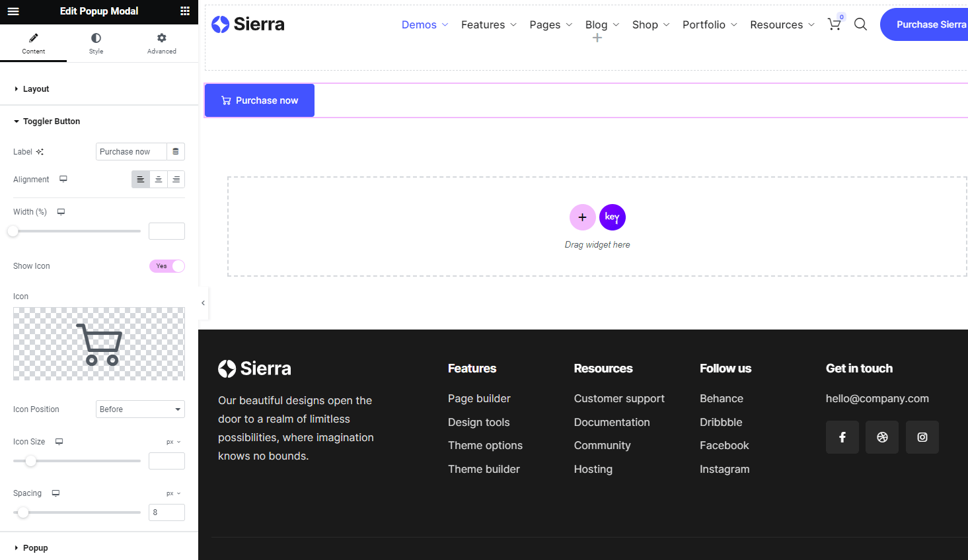
Task: Toggle the Show Icon switch
Action: point(167,266)
